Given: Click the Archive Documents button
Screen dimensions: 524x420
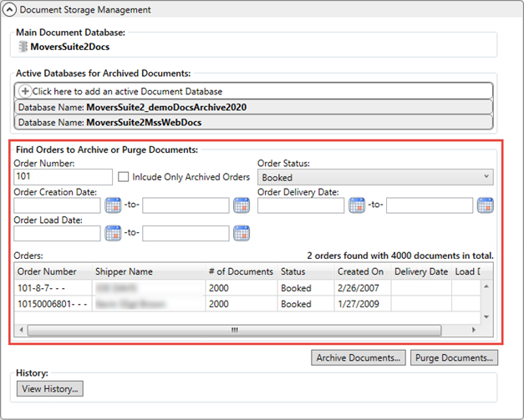Looking at the screenshot, I should (359, 357).
